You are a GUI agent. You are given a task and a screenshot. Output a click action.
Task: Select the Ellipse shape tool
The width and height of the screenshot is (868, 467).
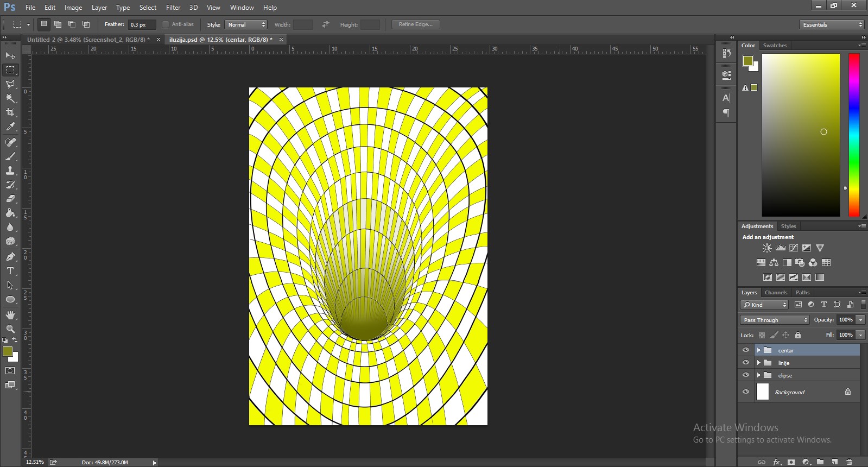(10, 299)
